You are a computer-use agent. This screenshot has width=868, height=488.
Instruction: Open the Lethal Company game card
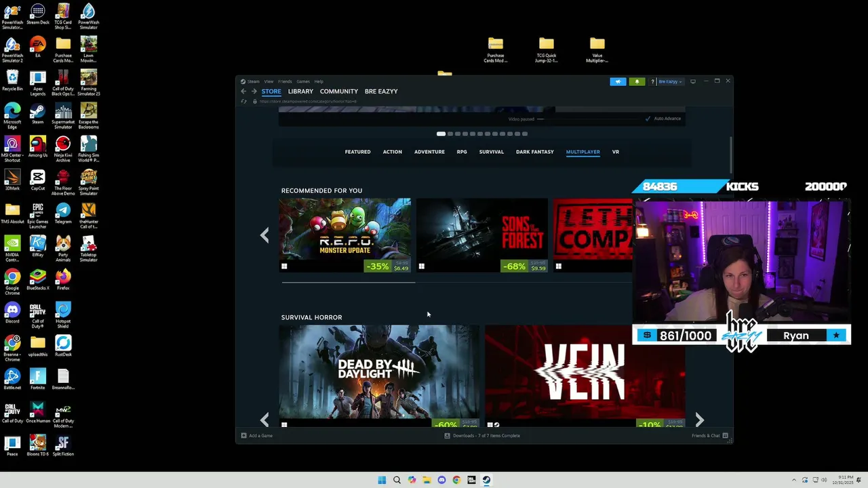(593, 235)
